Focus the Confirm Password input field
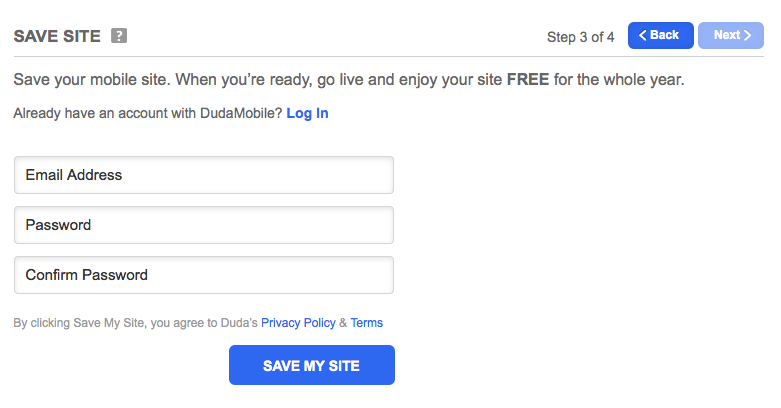This screenshot has height=408, width=781. [204, 274]
